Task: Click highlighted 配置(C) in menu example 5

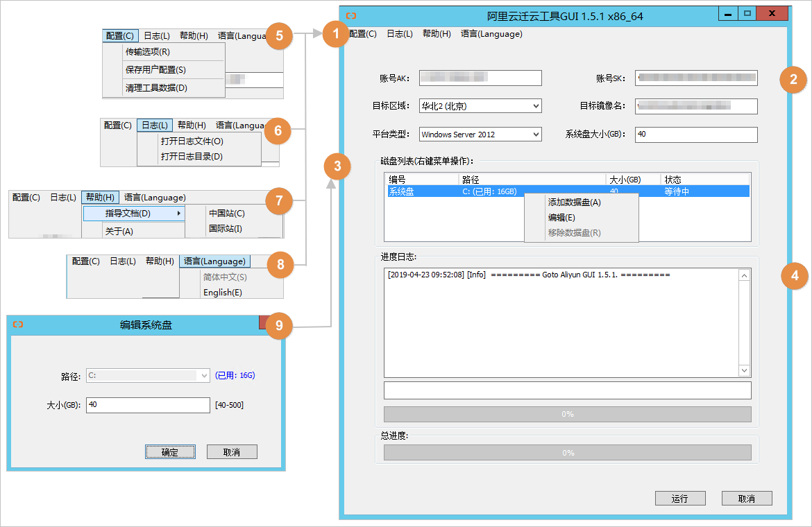Action: (120, 35)
